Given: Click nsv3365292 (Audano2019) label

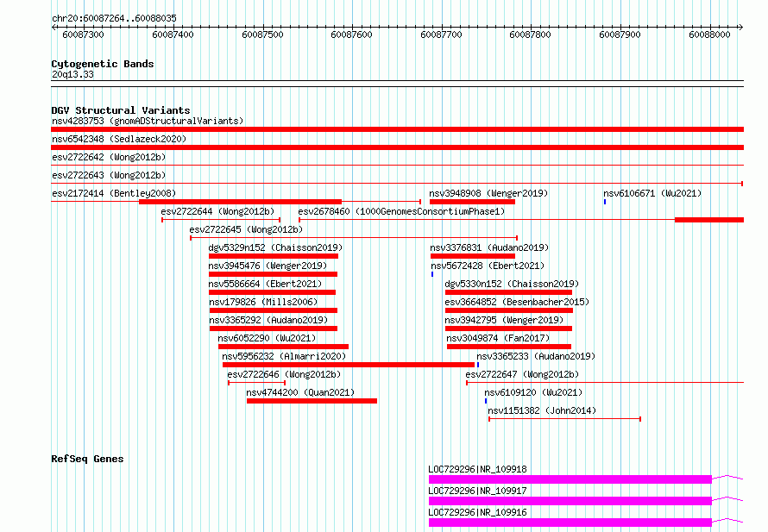Looking at the screenshot, I should pyautogui.click(x=268, y=320).
